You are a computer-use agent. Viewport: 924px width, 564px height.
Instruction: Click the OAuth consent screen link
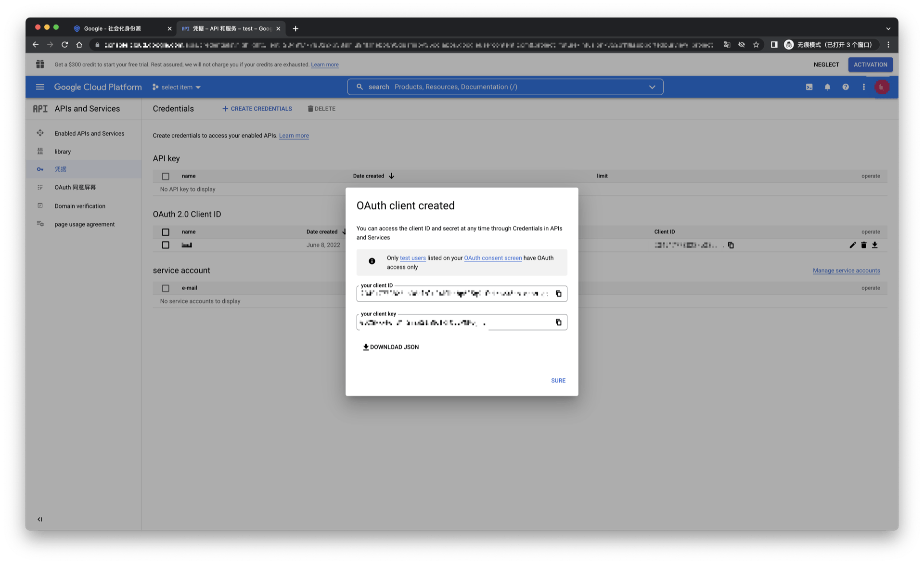[492, 258]
